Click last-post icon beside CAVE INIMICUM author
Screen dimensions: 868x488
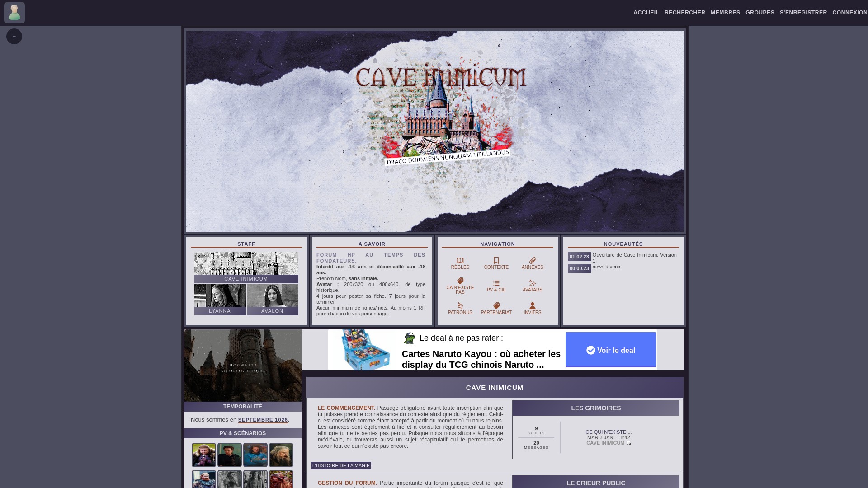[629, 443]
